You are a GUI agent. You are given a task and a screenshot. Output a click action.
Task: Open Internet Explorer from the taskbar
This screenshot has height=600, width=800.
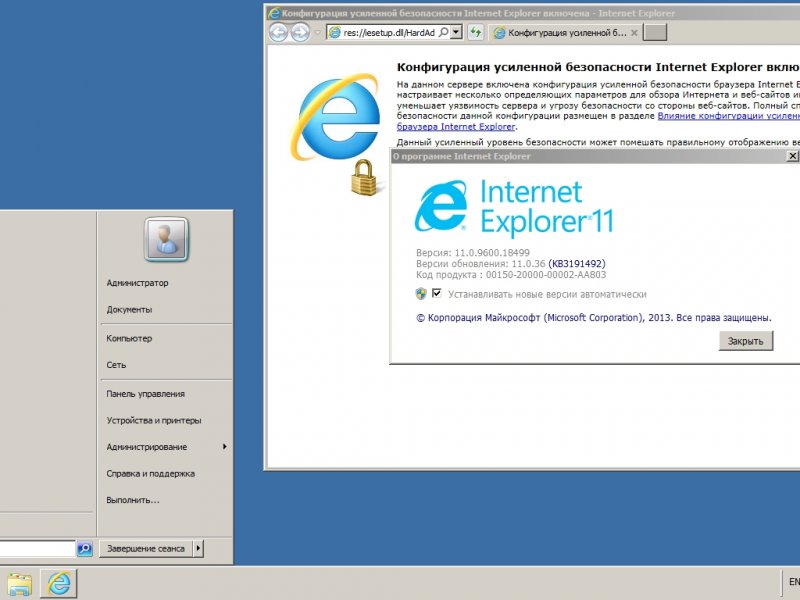[x=59, y=583]
